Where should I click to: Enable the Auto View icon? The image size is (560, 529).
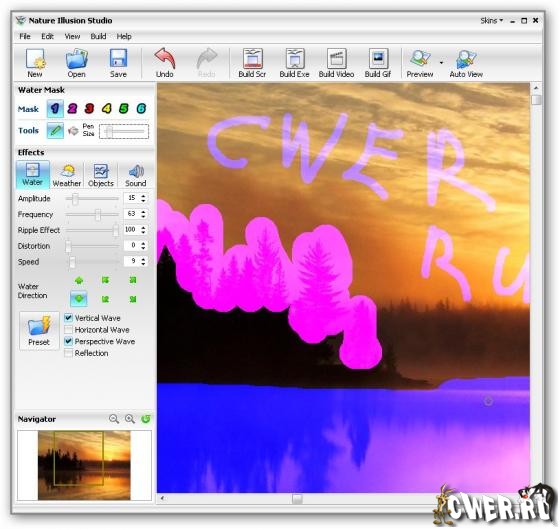point(466,63)
